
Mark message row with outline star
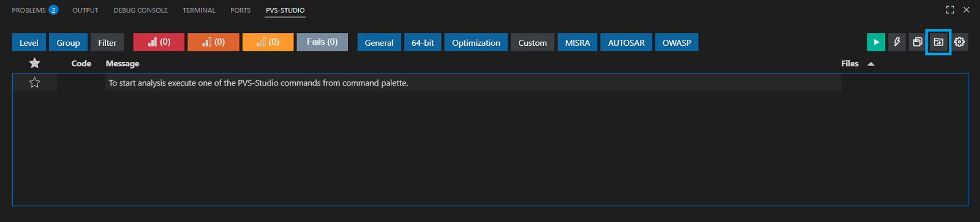point(35,83)
